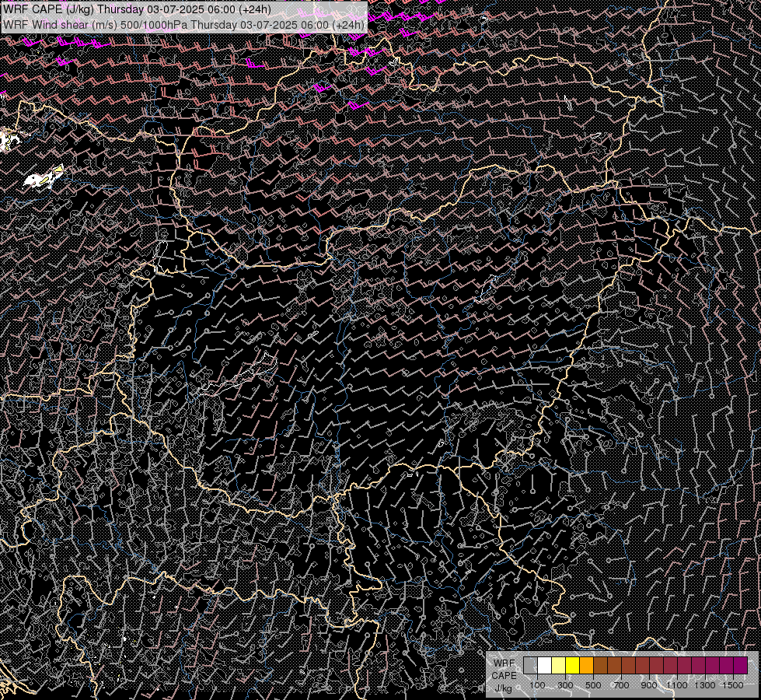Click the 'CAPE' label in the legend
Viewport: 761px width, 700px height.
coord(504,676)
